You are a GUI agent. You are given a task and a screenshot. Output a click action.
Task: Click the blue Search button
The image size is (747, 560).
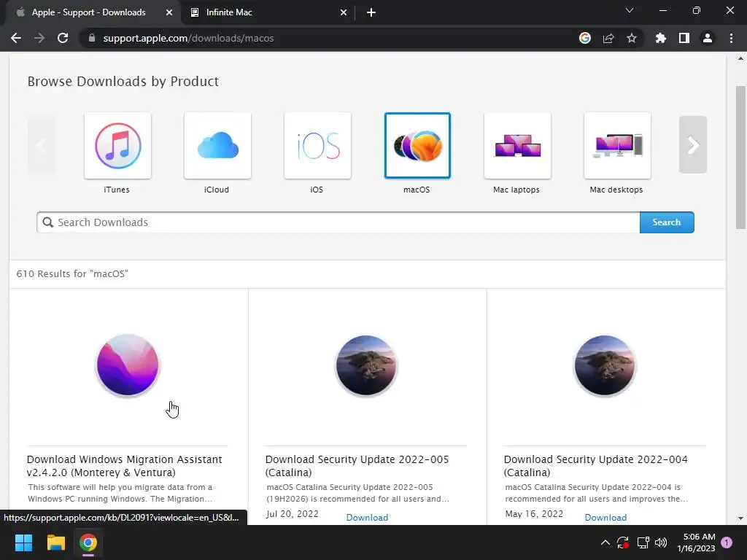[x=667, y=222]
